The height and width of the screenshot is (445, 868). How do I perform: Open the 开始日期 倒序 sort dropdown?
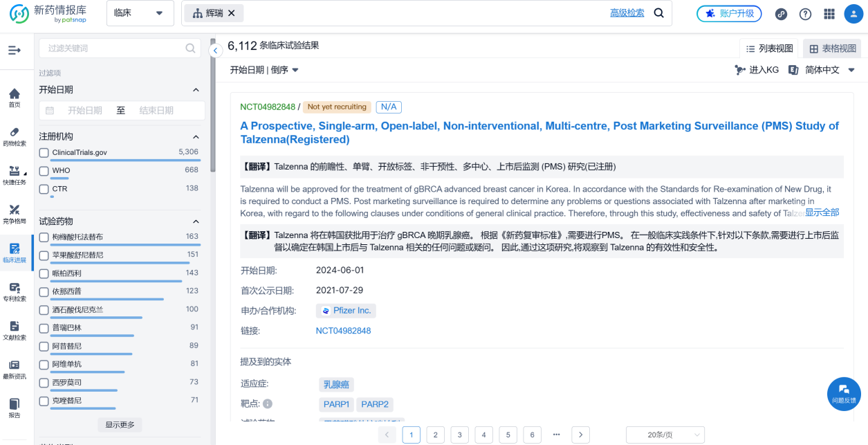(x=264, y=70)
